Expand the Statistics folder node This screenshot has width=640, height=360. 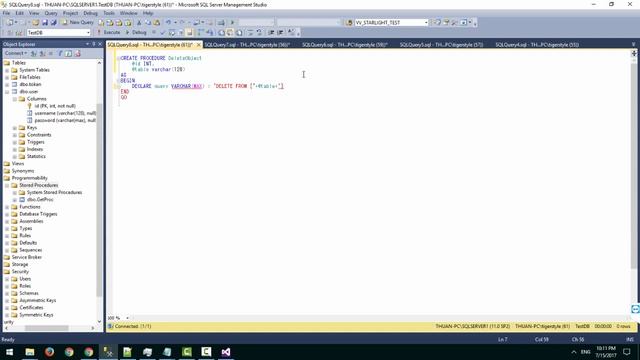tap(15, 157)
